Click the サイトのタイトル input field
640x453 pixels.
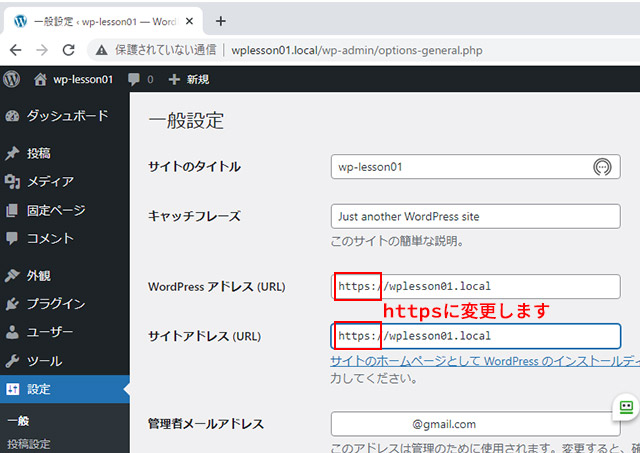click(476, 167)
